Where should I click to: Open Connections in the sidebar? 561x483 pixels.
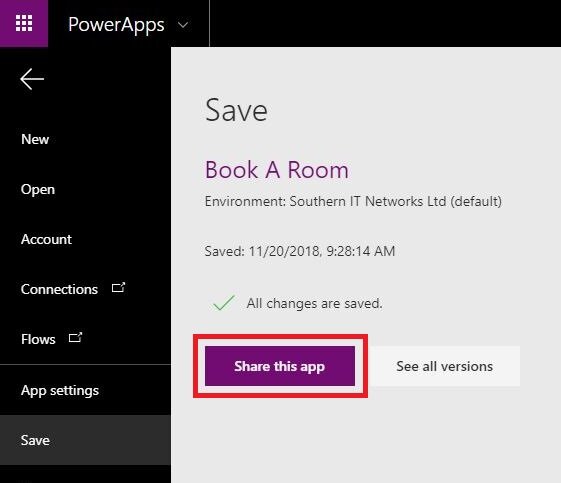click(x=59, y=289)
